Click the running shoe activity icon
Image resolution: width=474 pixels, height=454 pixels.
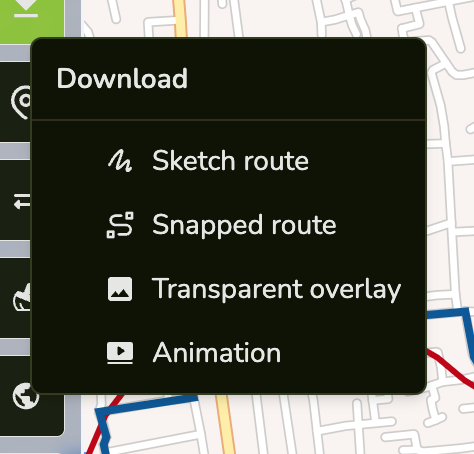22,297
